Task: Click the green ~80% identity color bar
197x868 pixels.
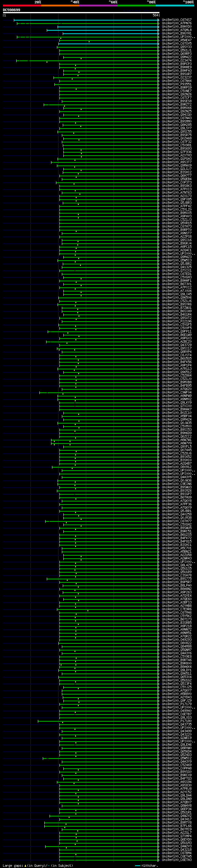Action: click(x=137, y=6)
